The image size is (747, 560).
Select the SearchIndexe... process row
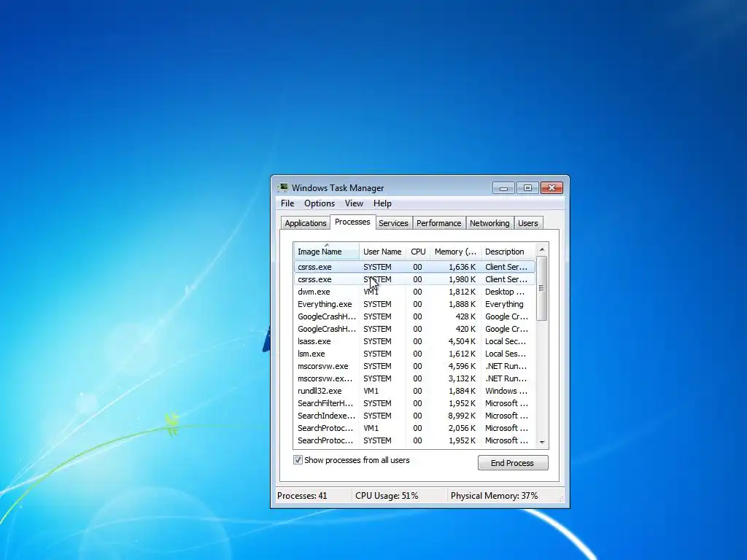pos(414,415)
